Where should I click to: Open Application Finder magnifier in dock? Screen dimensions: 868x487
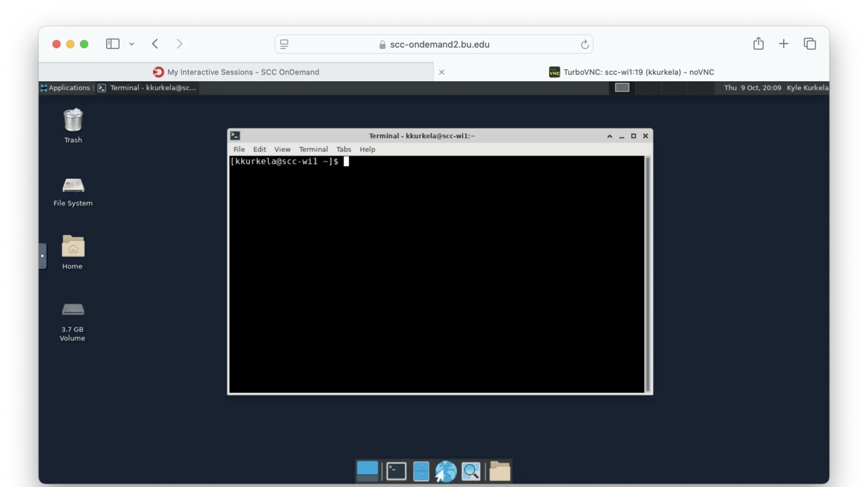[x=471, y=472]
